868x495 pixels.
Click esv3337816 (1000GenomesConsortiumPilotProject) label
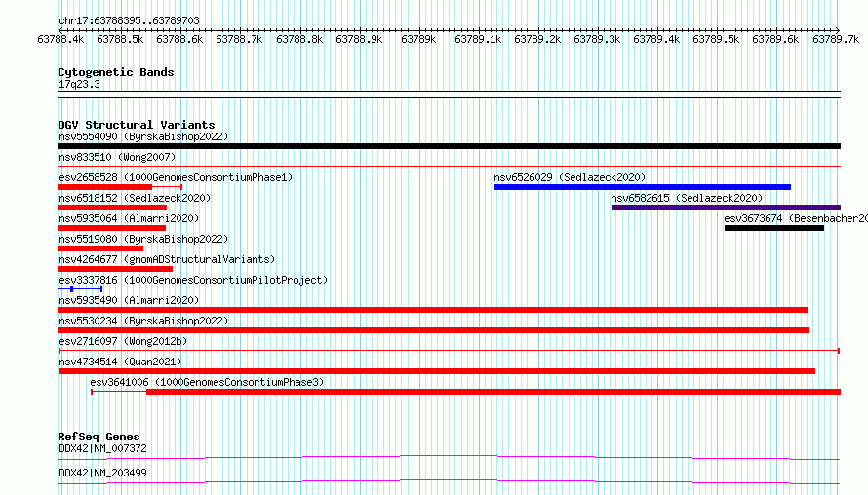pyautogui.click(x=193, y=280)
